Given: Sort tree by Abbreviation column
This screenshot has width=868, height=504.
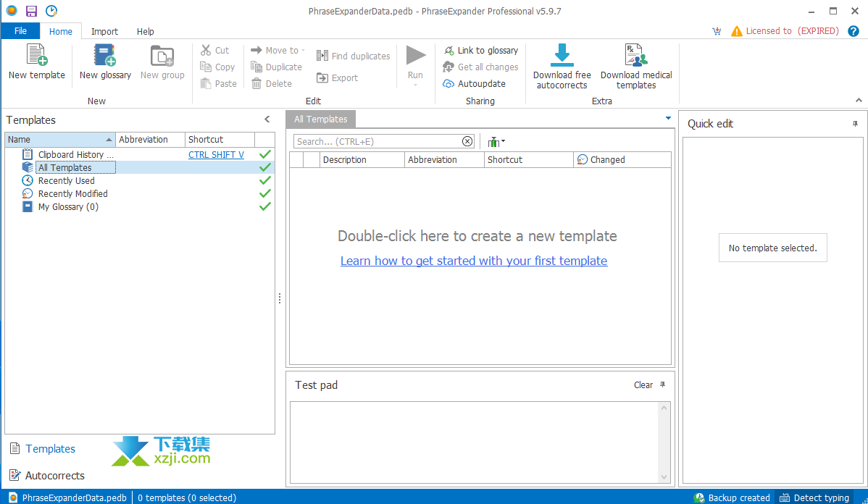Looking at the screenshot, I should [150, 140].
